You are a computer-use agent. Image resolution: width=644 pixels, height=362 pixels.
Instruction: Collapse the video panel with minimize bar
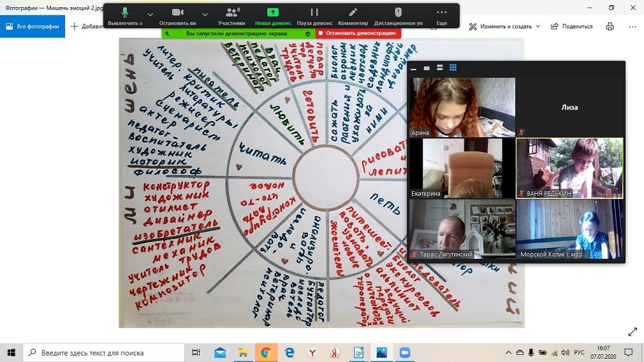[413, 68]
